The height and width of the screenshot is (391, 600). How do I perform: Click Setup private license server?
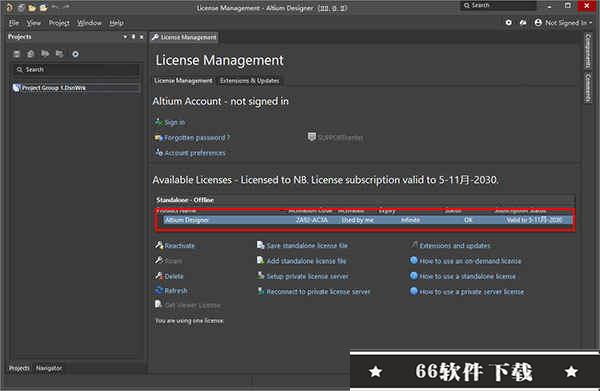pyautogui.click(x=308, y=276)
